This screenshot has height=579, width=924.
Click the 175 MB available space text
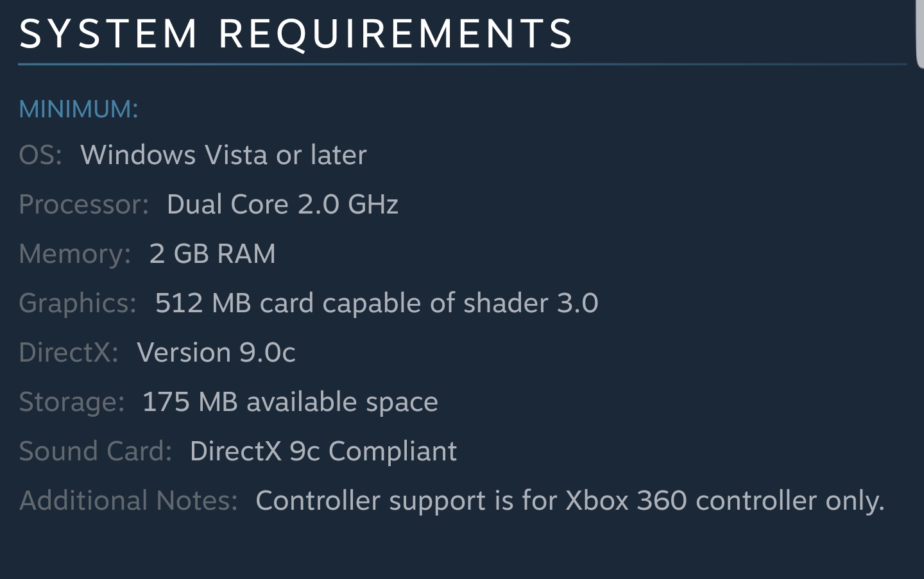[x=290, y=402]
